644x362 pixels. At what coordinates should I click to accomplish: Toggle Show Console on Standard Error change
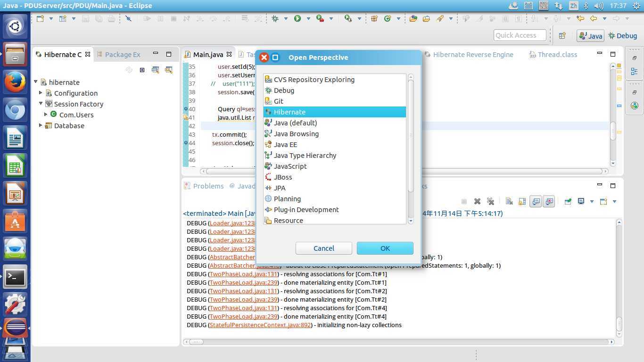click(549, 201)
